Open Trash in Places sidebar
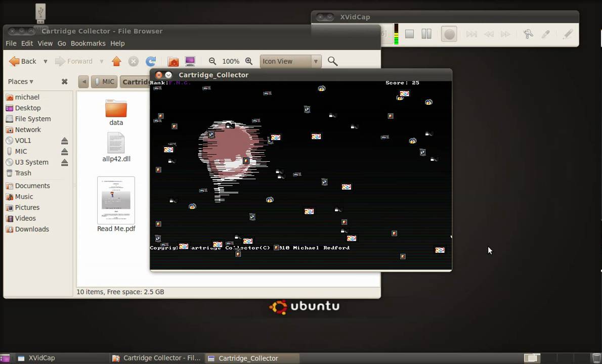Screen dimensions: 602x364 point(19,173)
